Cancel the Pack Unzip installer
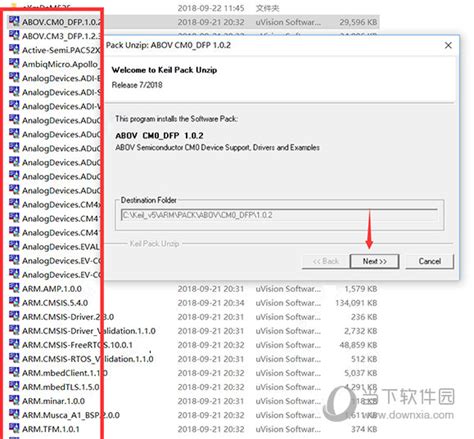 [429, 261]
